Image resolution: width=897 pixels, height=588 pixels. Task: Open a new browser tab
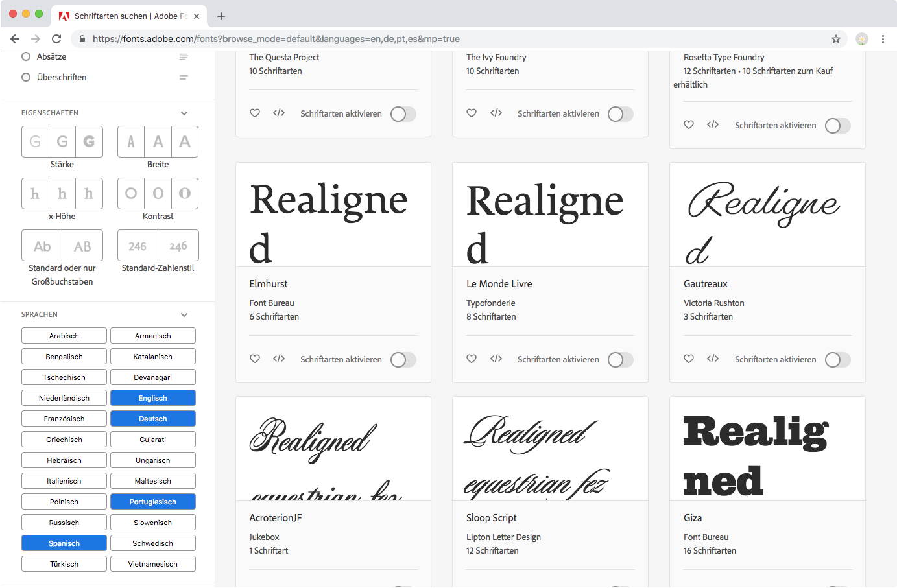point(221,16)
